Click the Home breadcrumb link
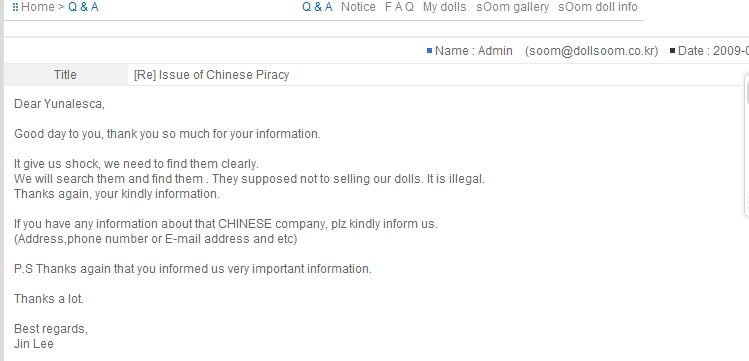 click(x=38, y=7)
